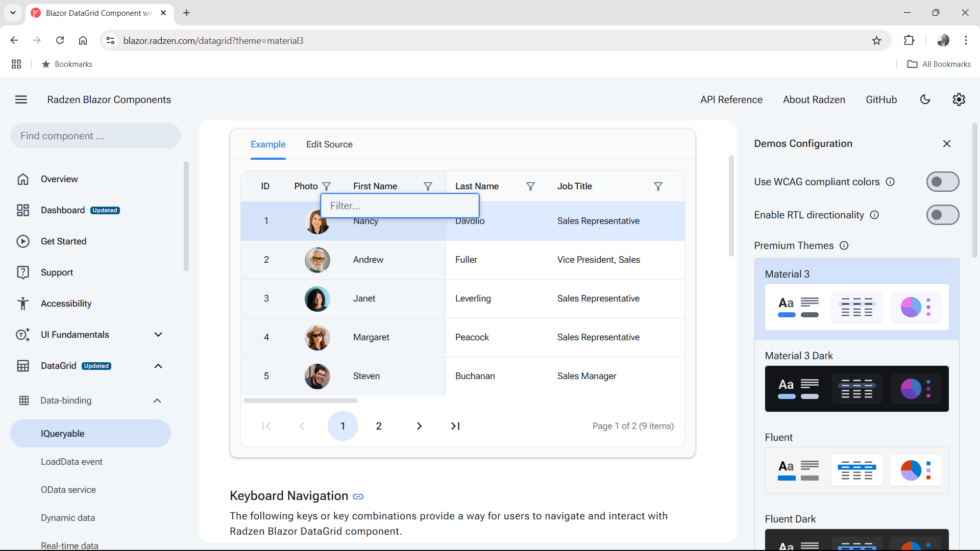The height and width of the screenshot is (551, 980).
Task: Select the Material 3 Dark theme preview
Action: [856, 389]
